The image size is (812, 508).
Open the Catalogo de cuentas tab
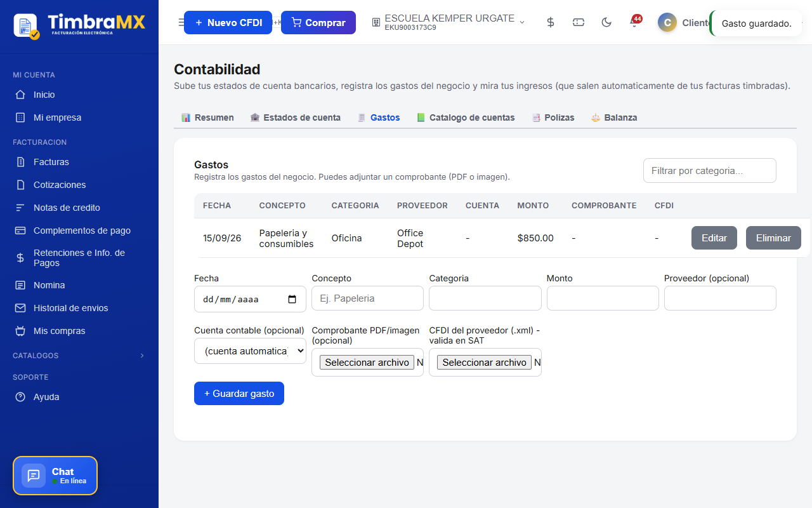(466, 117)
